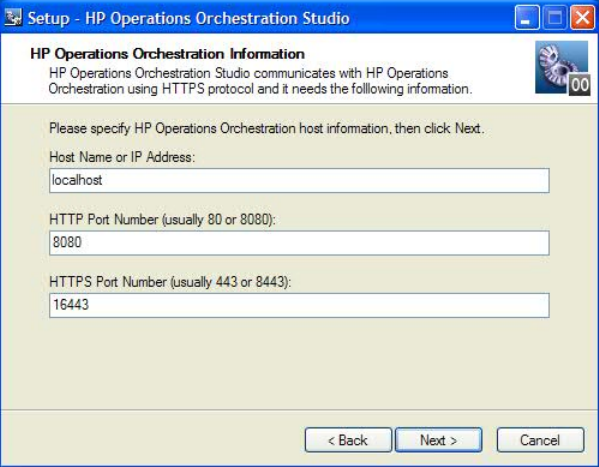This screenshot has width=599, height=467.
Task: Focus the Host Name or IP Address field
Action: coord(299,180)
